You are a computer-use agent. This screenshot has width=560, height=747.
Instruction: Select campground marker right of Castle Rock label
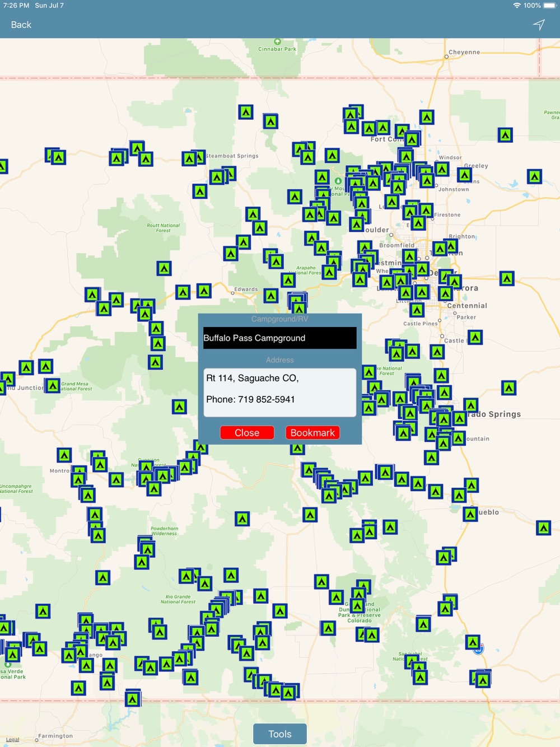tap(475, 337)
